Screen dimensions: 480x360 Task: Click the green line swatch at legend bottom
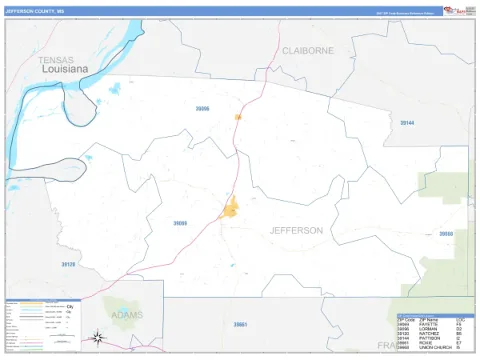(x=32, y=349)
